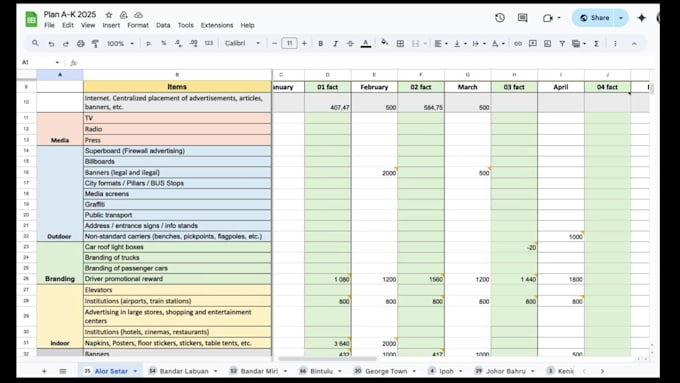Open the toolbar more options menu
The image size is (680, 383).
pos(615,43)
